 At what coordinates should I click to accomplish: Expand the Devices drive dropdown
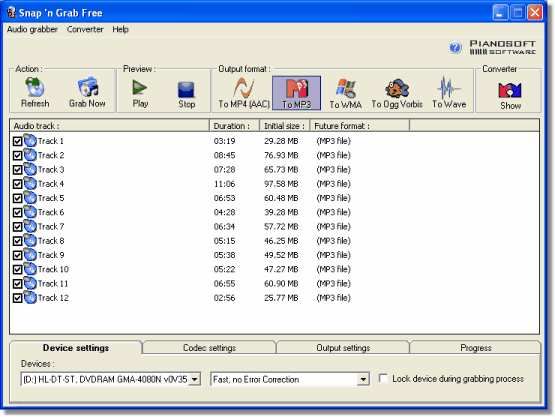(x=194, y=379)
